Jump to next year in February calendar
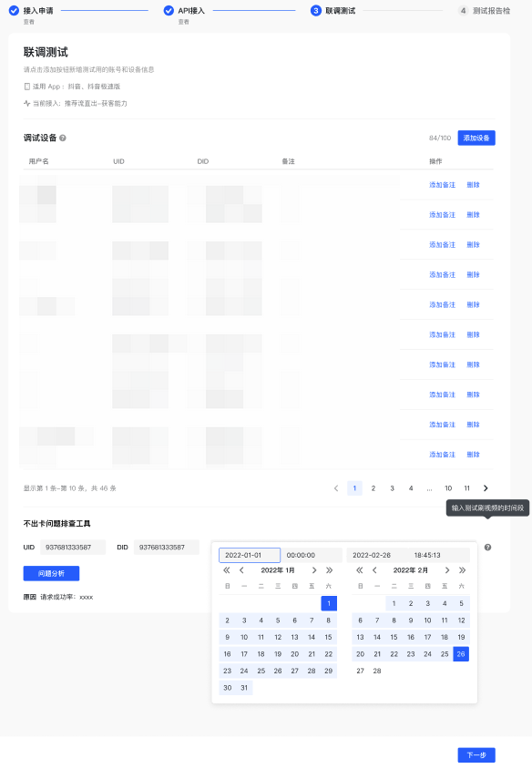This screenshot has height=769, width=532. [x=463, y=570]
